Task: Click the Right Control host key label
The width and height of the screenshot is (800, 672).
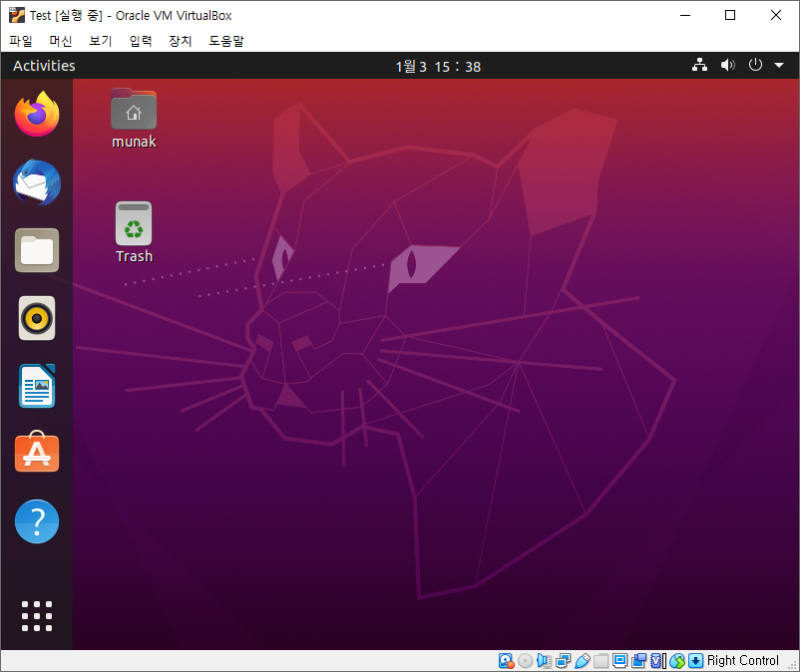Action: (743, 661)
